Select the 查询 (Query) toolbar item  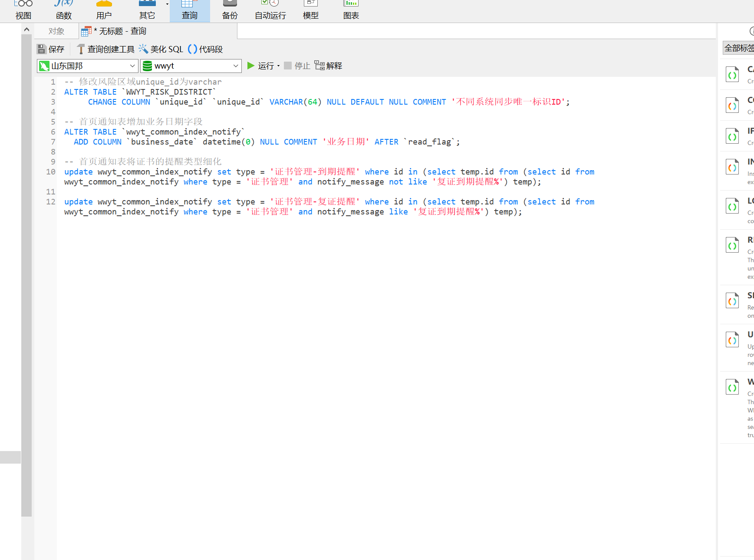coord(190,11)
